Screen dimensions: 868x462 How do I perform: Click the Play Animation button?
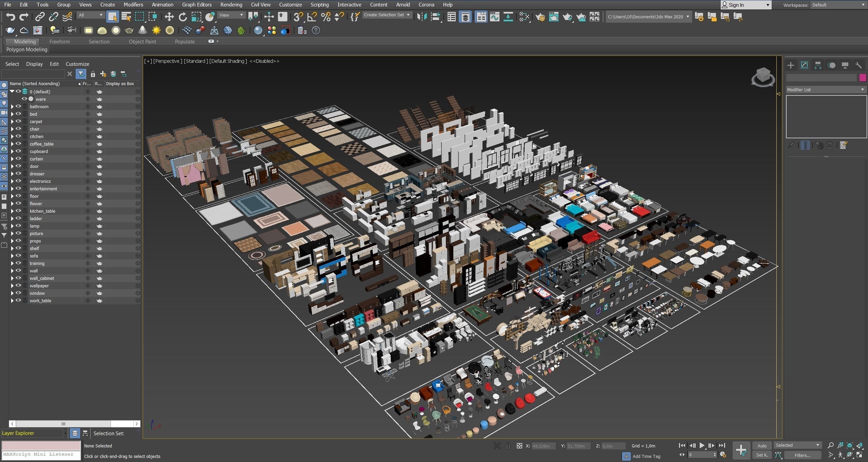(702, 445)
